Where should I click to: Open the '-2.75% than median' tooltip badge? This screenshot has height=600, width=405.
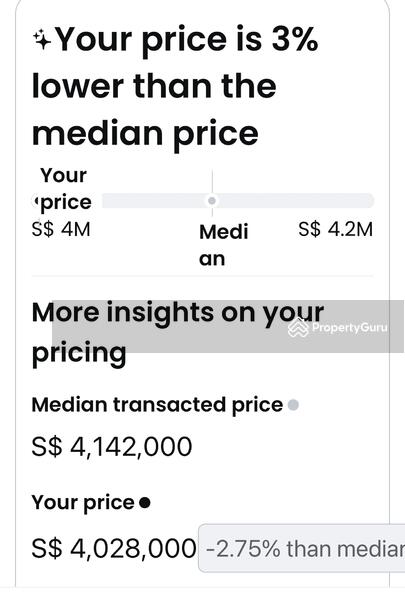[x=302, y=548]
